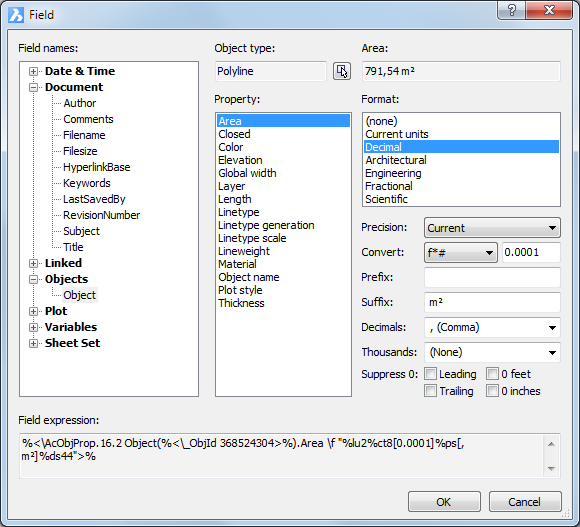Click the Help question mark button

pyautogui.click(x=512, y=10)
